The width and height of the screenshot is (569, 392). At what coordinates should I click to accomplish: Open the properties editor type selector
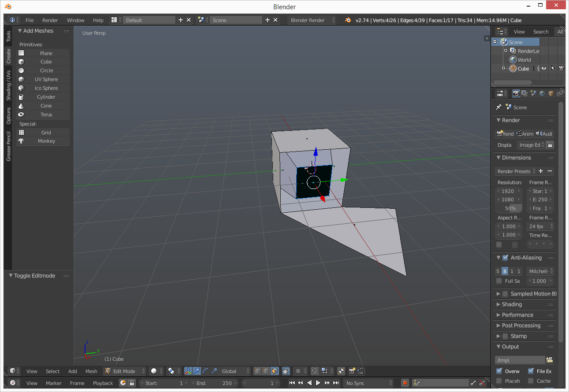501,93
